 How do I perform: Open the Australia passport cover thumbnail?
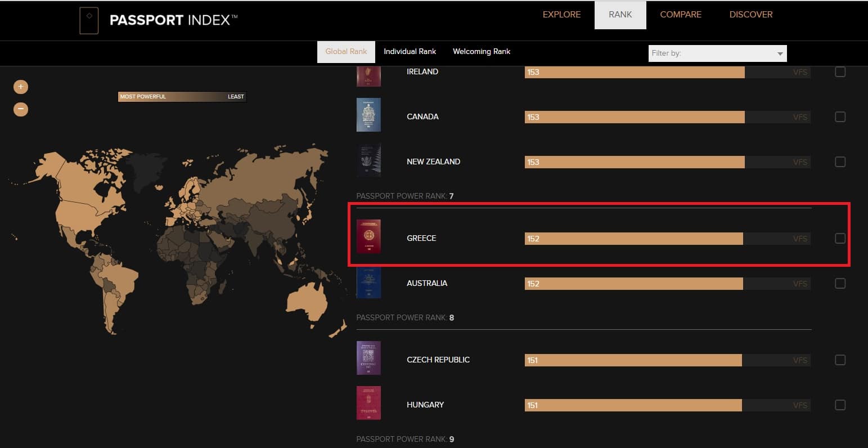click(368, 282)
